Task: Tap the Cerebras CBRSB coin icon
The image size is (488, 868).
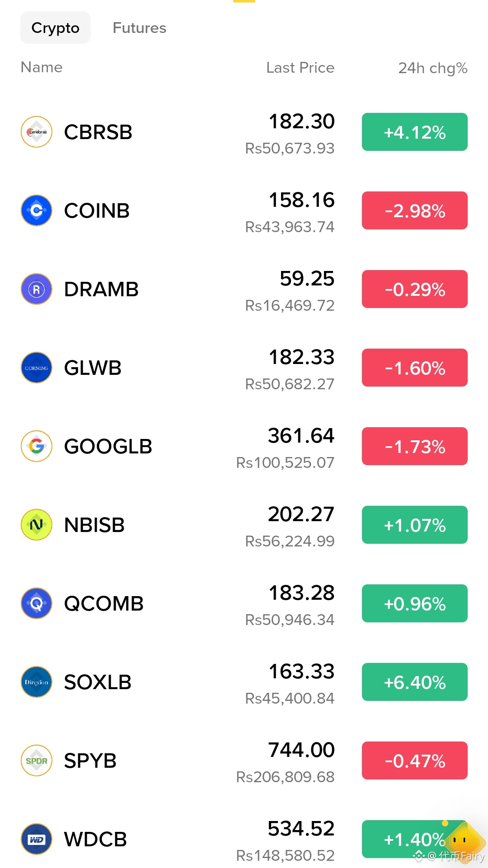Action: point(37,132)
